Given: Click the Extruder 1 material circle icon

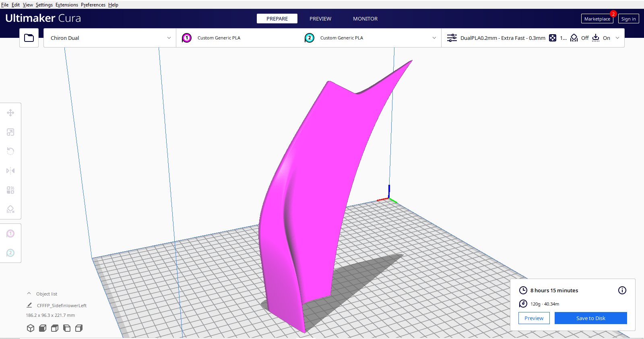Looking at the screenshot, I should pyautogui.click(x=187, y=38).
